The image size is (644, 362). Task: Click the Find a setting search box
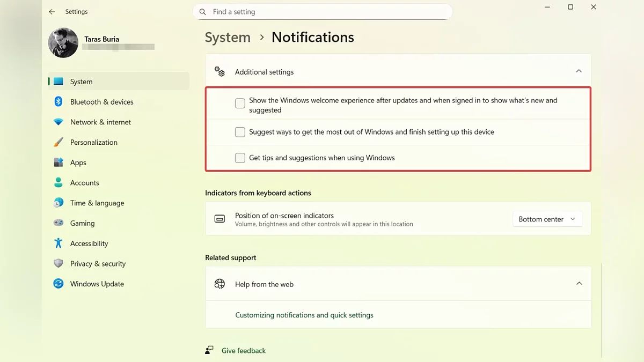(322, 12)
